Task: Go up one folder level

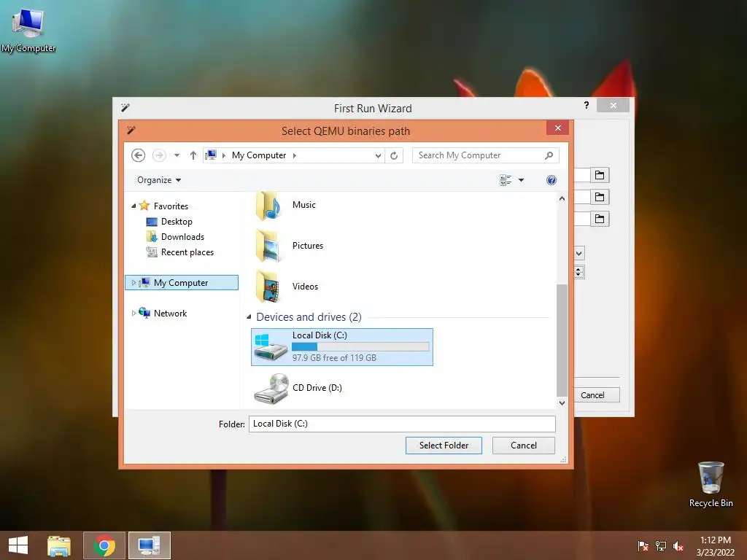Action: point(193,155)
